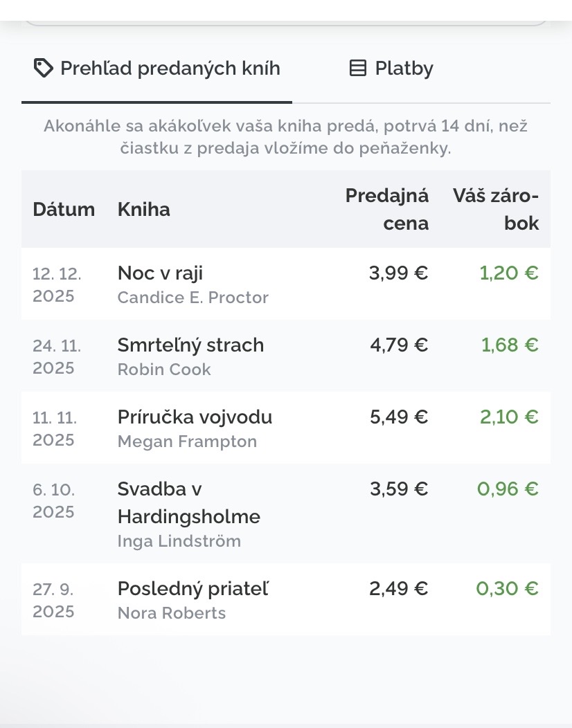Click author Inga Lindström
The image size is (572, 728).
coord(179,541)
